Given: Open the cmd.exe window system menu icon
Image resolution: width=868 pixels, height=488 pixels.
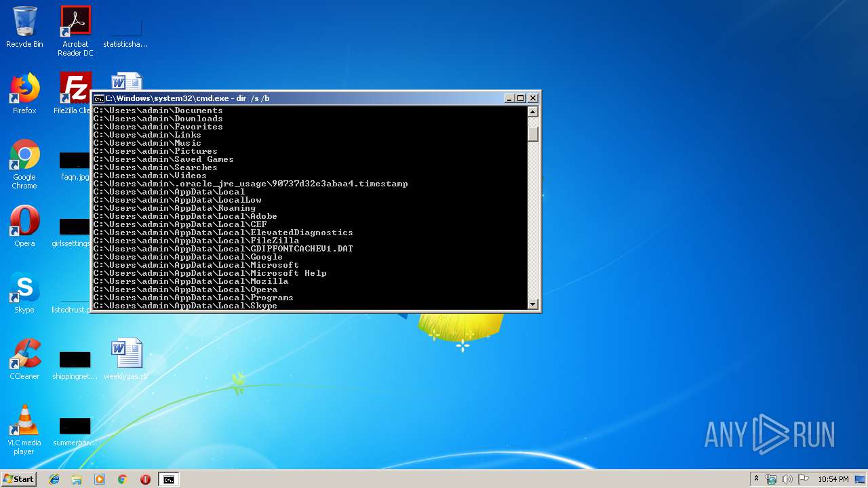Looking at the screenshot, I should [98, 98].
